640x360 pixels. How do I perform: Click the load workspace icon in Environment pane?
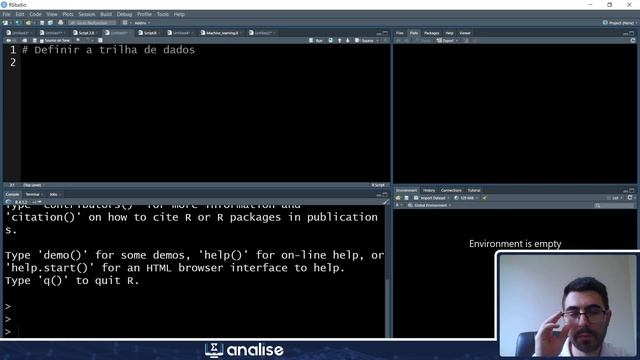pyautogui.click(x=398, y=198)
